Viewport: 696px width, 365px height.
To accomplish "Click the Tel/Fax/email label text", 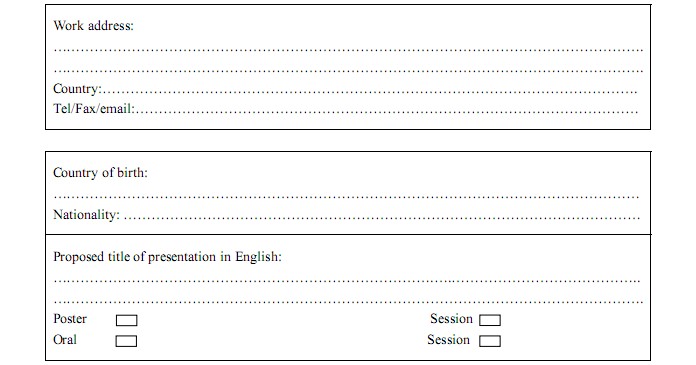I will click(x=94, y=109).
